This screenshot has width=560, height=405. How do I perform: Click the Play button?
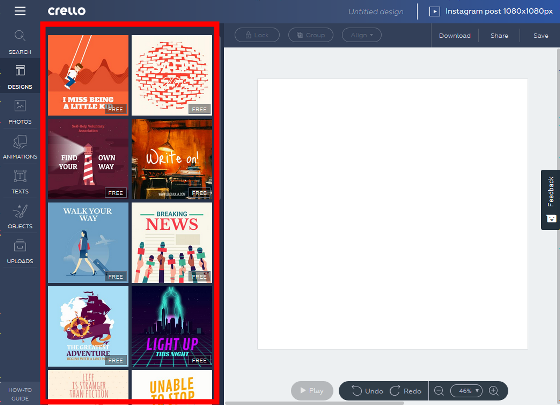312,390
